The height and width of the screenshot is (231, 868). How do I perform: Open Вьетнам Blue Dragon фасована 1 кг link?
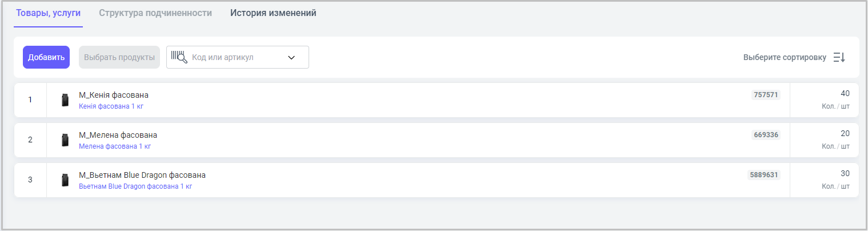pos(135,186)
